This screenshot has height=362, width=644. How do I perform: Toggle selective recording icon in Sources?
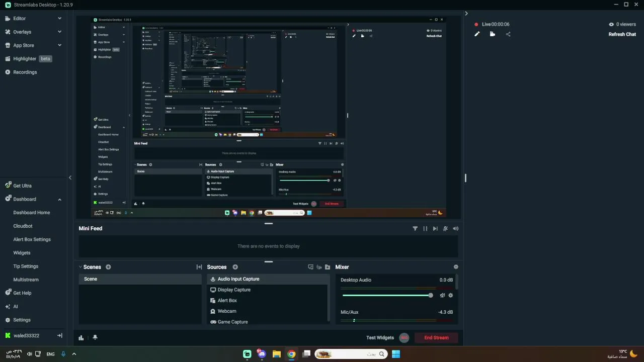(319, 267)
